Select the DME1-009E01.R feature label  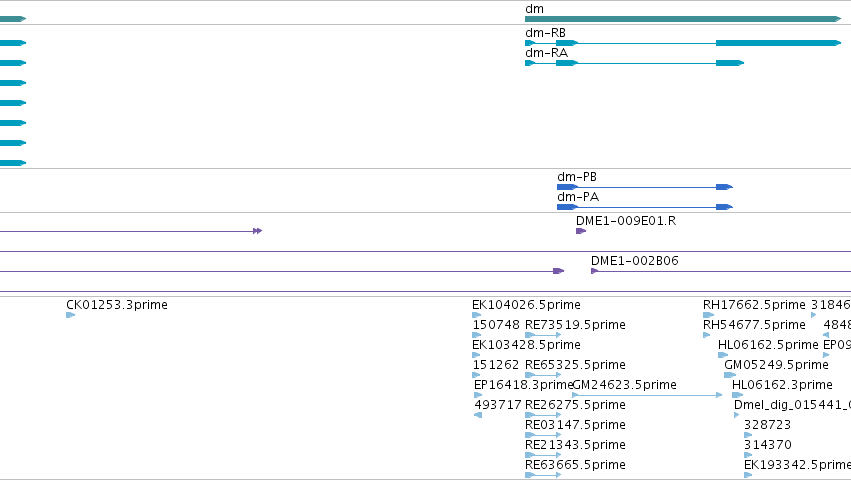point(626,221)
